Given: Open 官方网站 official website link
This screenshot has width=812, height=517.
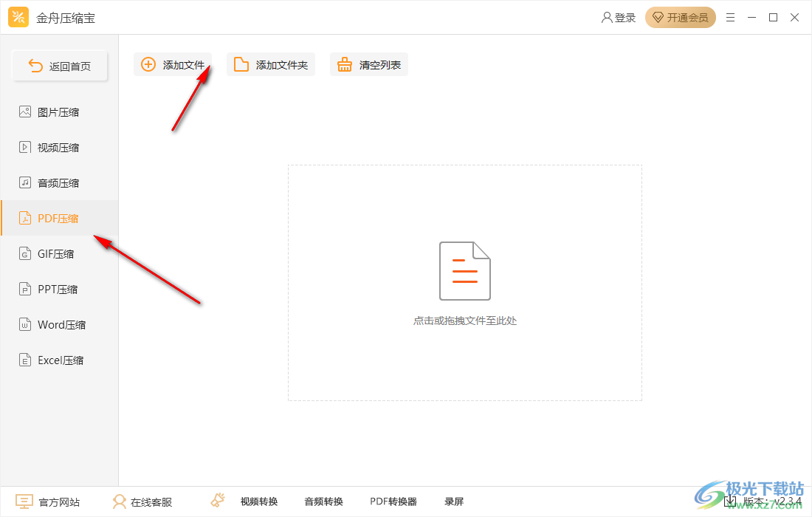Looking at the screenshot, I should [x=48, y=502].
